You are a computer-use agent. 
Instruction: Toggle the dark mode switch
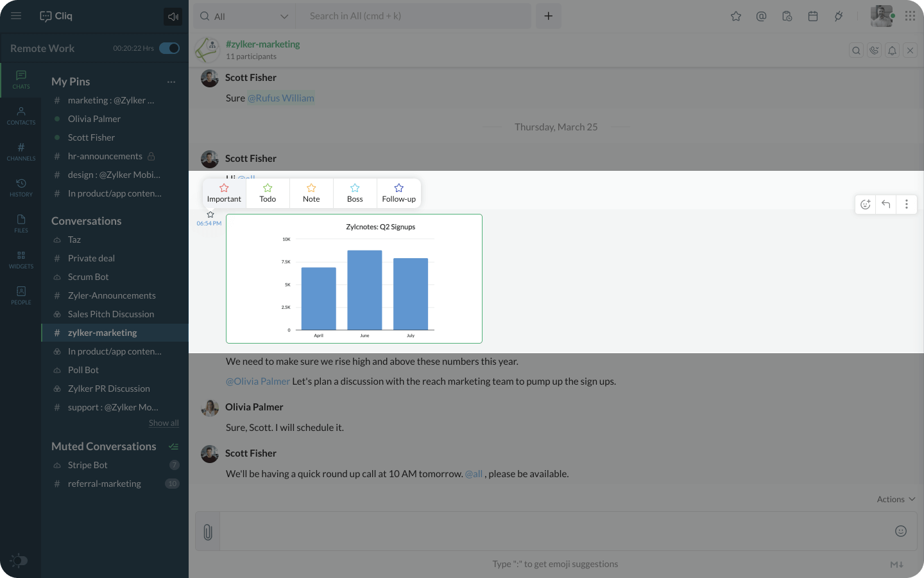19,561
